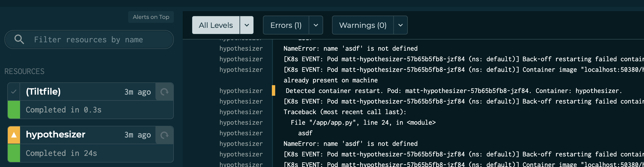Click 'Traceback (most recent call last):' line
The height and width of the screenshot is (167, 644).
(345, 112)
